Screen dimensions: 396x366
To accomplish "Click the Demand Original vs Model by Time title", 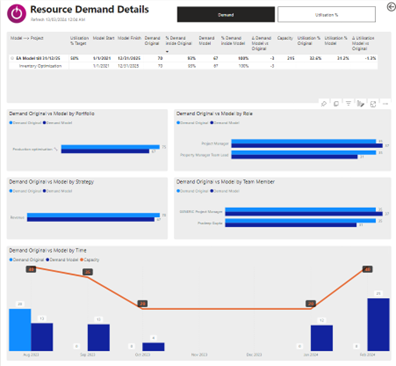I will point(48,250).
